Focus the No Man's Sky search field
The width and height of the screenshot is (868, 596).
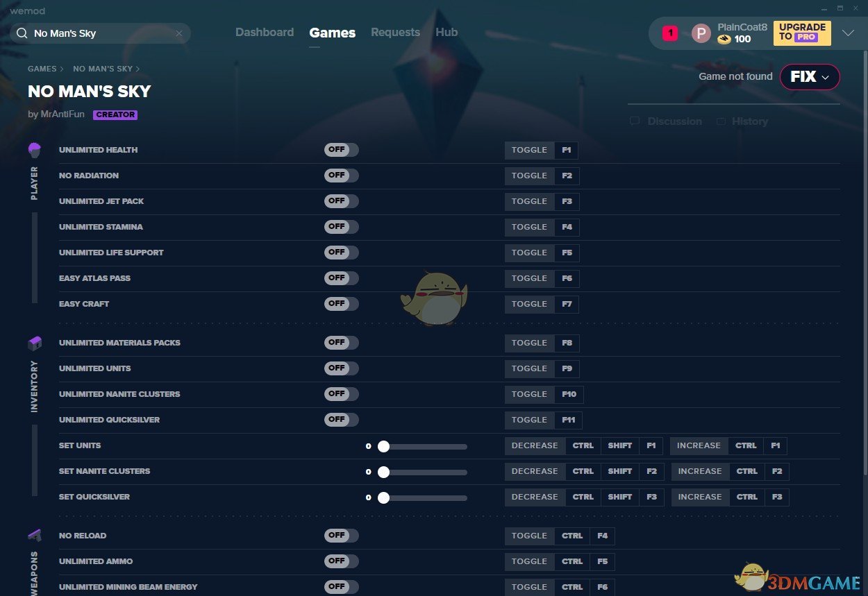point(101,33)
